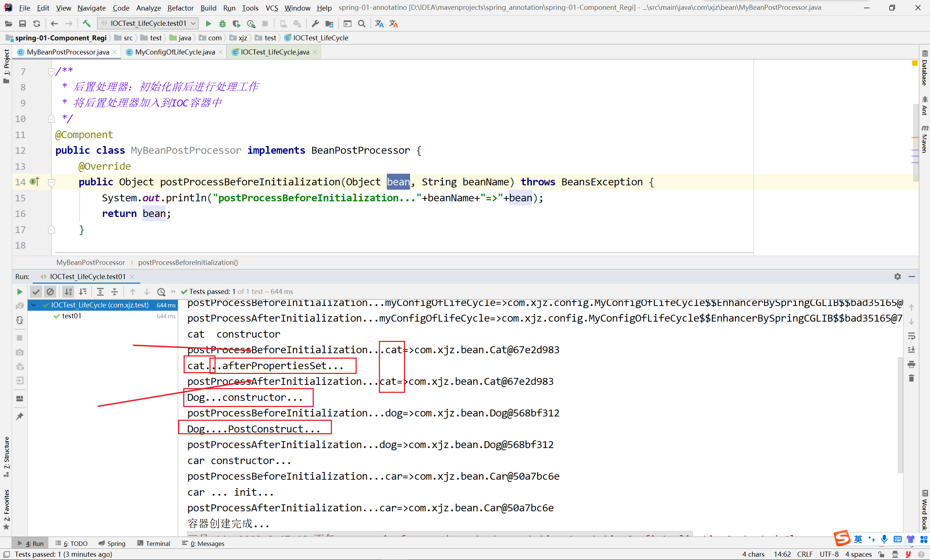Navigate back with the left arrow icon
Viewport: 930px width, 560px height.
[54, 24]
